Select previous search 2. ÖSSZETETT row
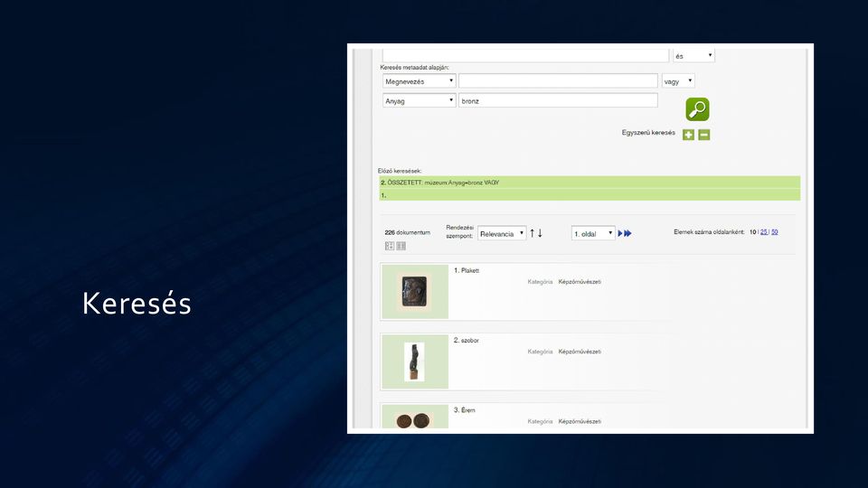868x488 pixels. pos(590,183)
